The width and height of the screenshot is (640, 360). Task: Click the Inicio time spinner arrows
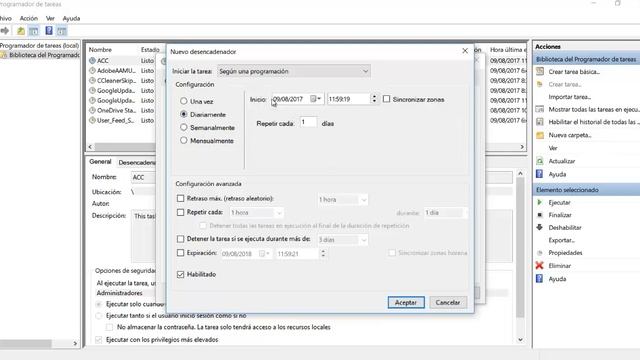coord(374,99)
